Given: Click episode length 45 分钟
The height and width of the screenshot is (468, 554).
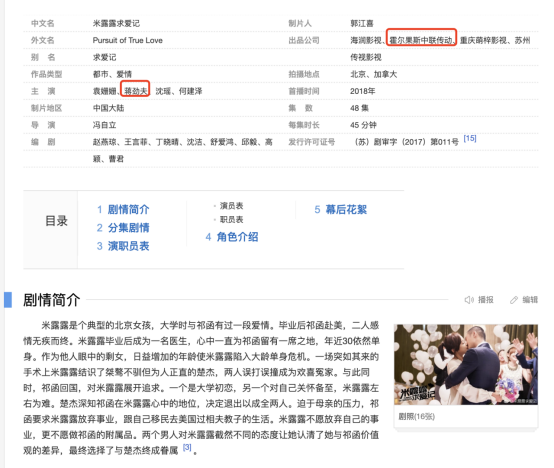Looking at the screenshot, I should 363,125.
